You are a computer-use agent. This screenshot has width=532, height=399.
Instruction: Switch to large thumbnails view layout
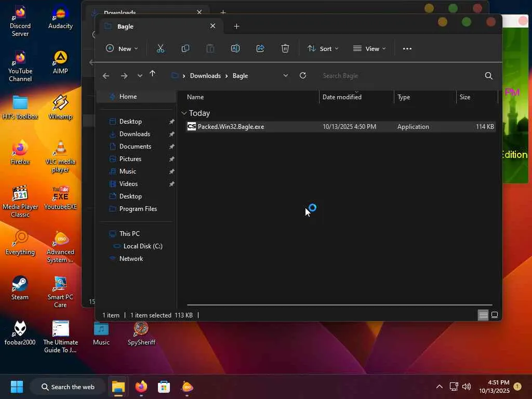[x=495, y=315]
